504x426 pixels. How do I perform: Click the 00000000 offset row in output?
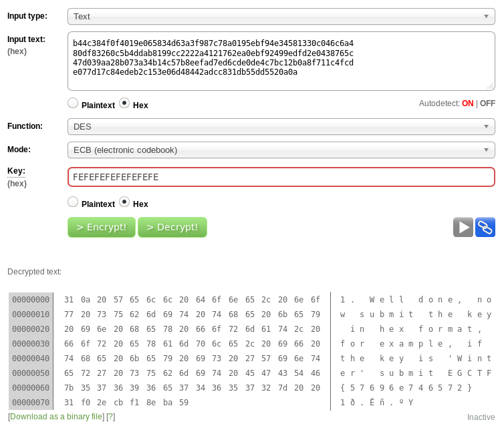31,300
